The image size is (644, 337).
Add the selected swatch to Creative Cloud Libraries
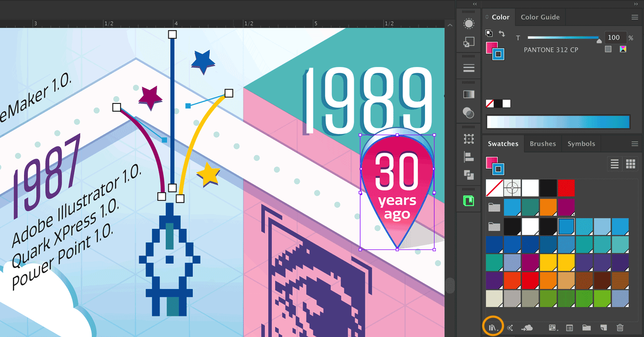(527, 327)
